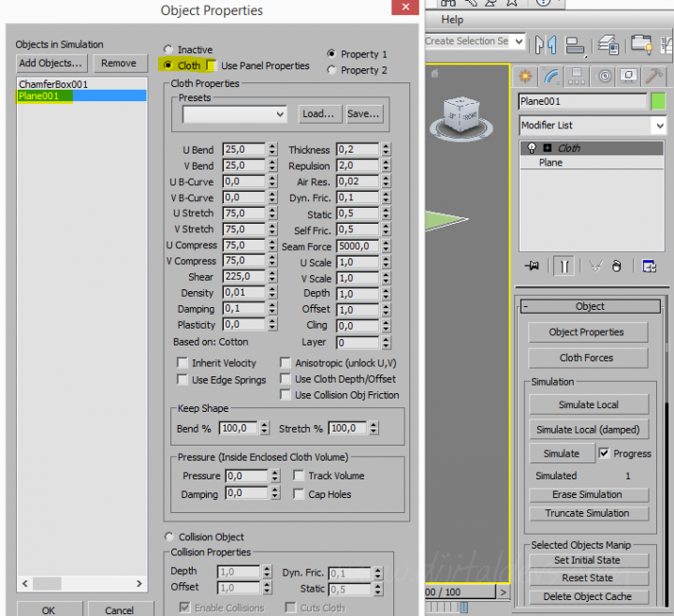This screenshot has width=674, height=616.
Task: Toggle the Cloth modifier lightbulb
Action: [532, 148]
